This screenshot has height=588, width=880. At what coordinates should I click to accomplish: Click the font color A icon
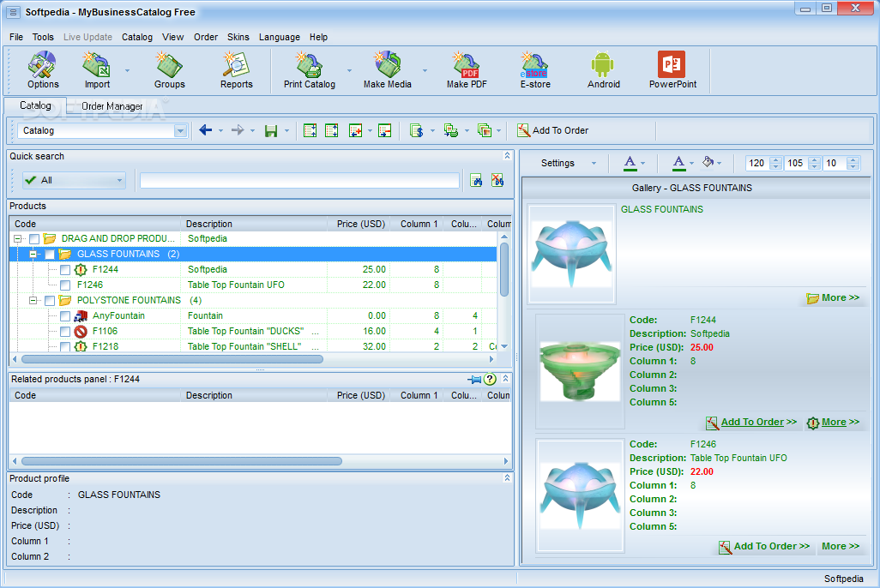(x=630, y=163)
